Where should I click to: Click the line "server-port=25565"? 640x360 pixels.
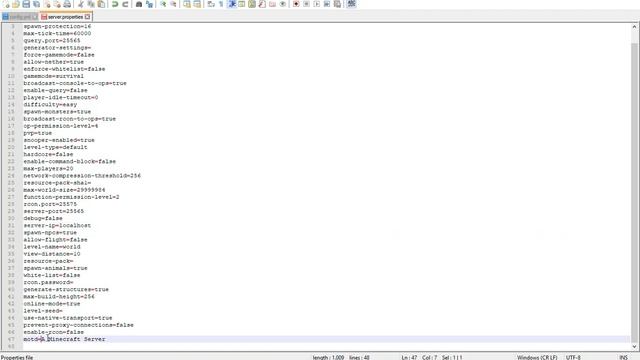pos(53,211)
